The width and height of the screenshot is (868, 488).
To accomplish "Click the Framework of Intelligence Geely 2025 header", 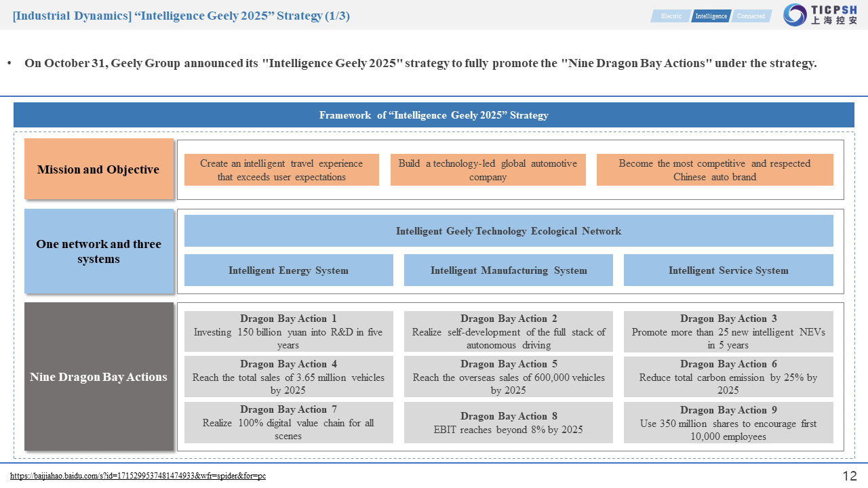I will click(434, 115).
